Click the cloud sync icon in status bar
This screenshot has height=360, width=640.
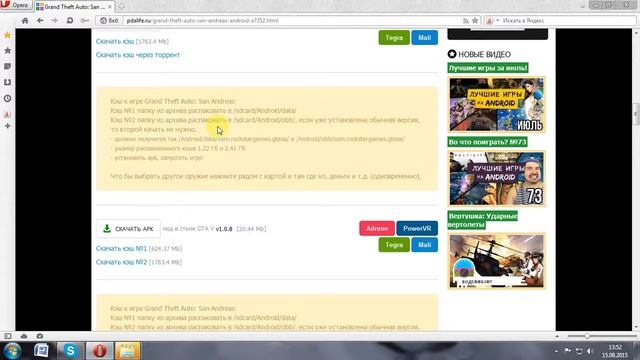pyautogui.click(x=24, y=336)
